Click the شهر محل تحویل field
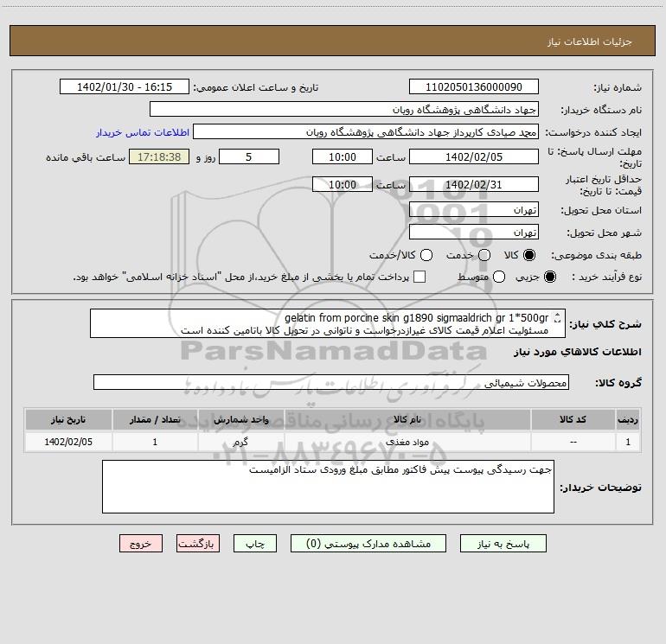This screenshot has width=666, height=644. tap(474, 233)
